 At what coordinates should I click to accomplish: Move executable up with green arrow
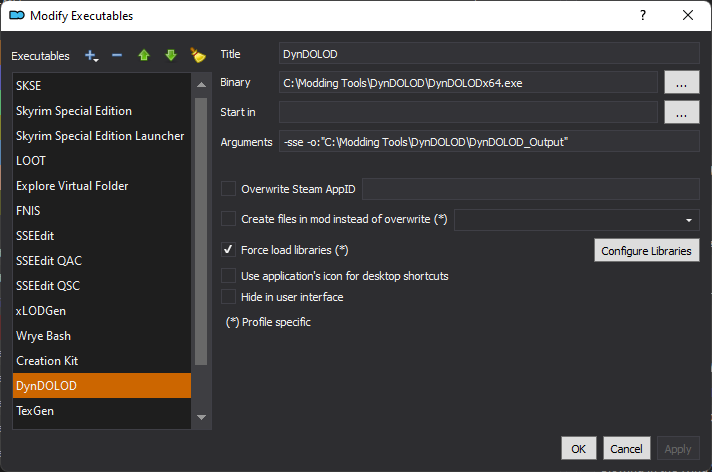coord(144,55)
